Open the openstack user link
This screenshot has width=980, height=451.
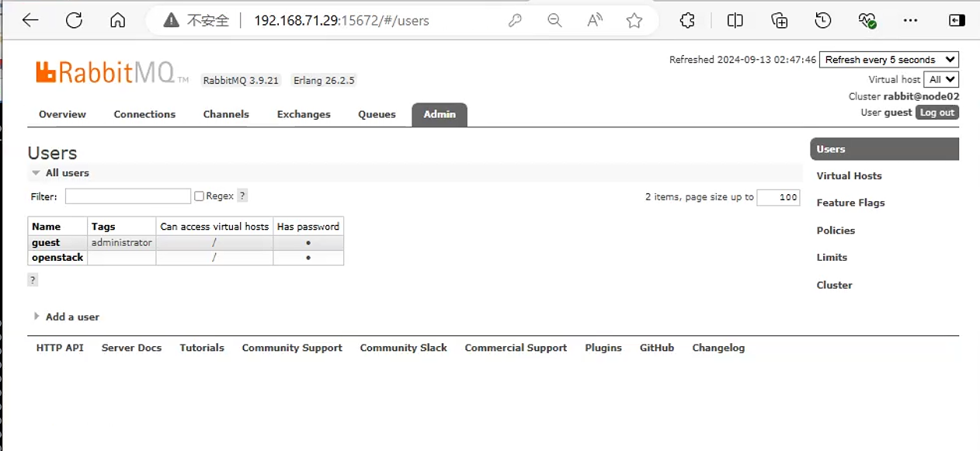tap(57, 258)
